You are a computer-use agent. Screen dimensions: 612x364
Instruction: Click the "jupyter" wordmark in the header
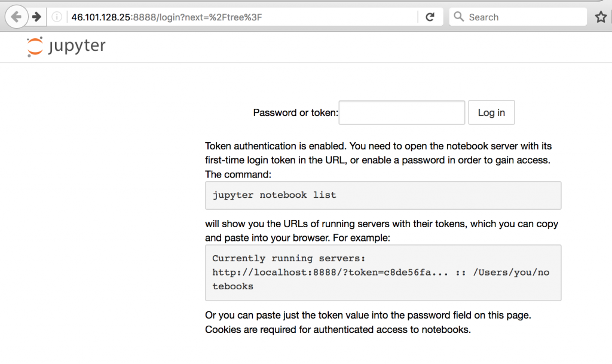click(79, 46)
